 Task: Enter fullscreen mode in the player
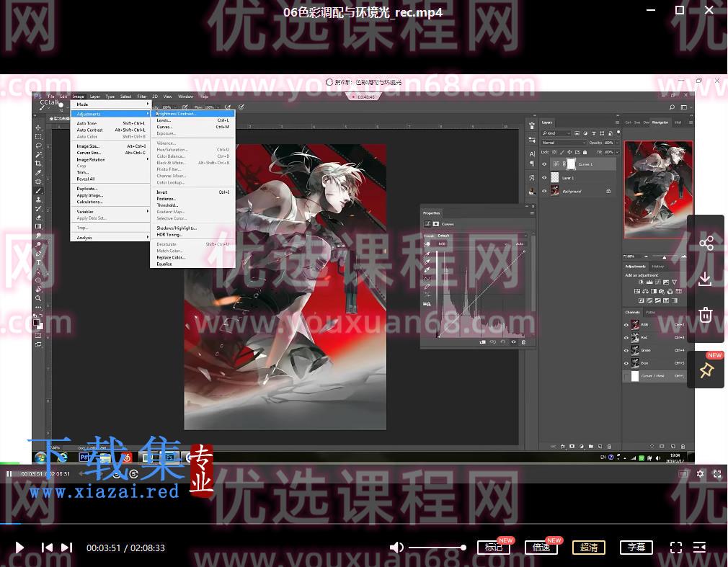[x=676, y=548]
